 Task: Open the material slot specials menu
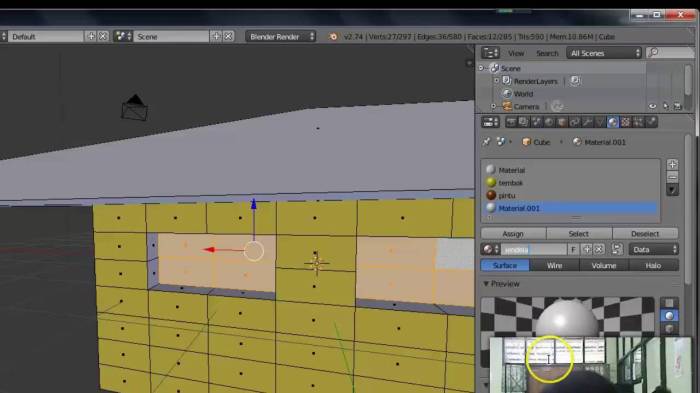click(x=672, y=190)
